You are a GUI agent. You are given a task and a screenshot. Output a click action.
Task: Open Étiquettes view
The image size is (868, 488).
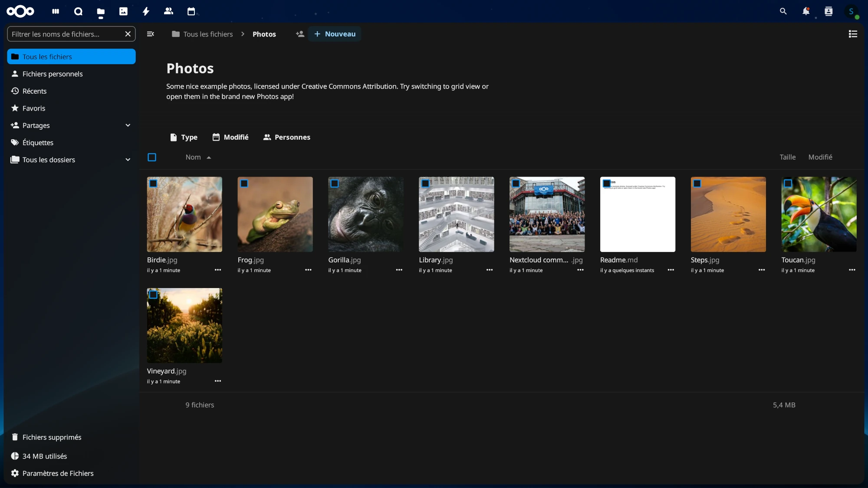(71, 142)
